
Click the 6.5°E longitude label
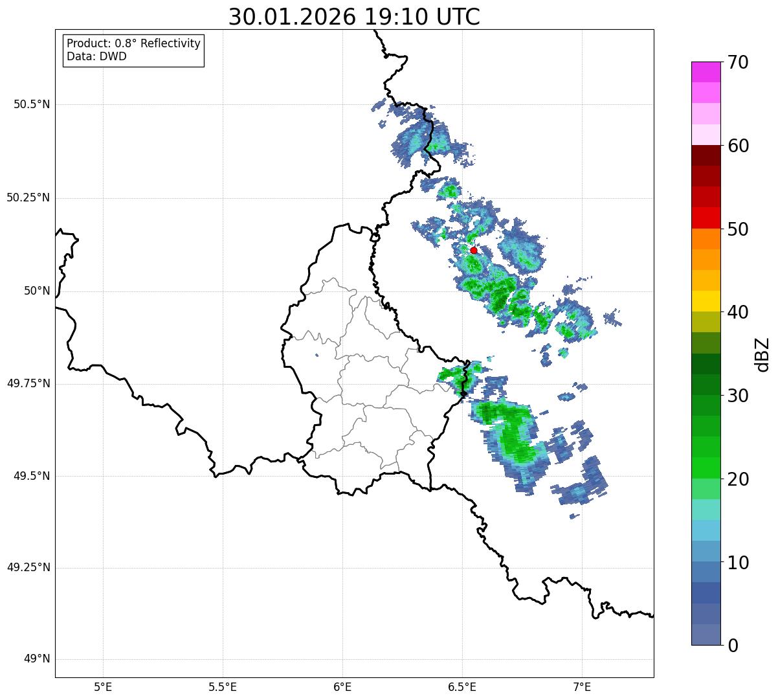coord(462,687)
